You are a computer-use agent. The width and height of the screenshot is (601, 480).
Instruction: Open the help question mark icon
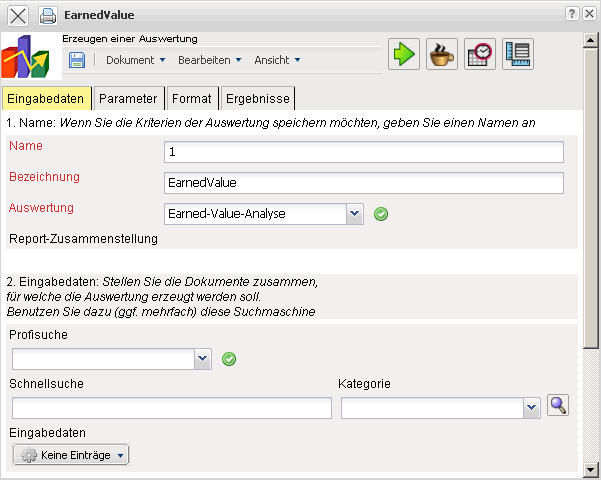coord(571,14)
